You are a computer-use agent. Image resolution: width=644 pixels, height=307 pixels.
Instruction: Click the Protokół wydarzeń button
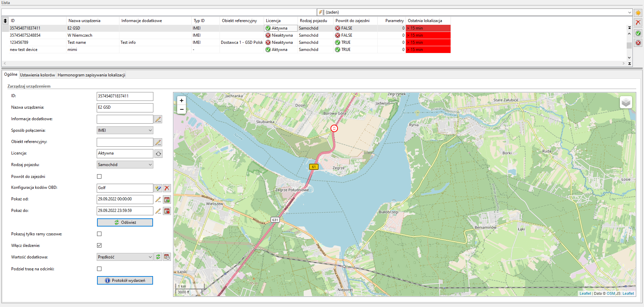(125, 281)
